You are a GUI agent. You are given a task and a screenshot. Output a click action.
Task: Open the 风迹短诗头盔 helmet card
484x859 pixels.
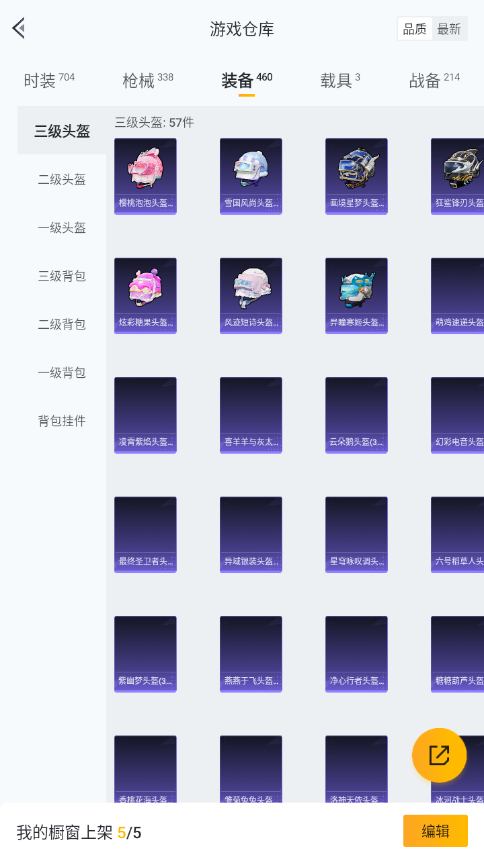(251, 295)
